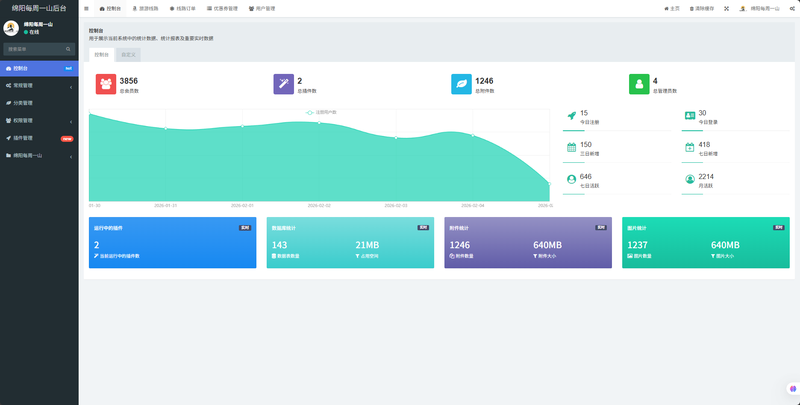This screenshot has height=405, width=800.
Task: Click the purple magic wand 总插件数 icon
Action: coord(284,84)
